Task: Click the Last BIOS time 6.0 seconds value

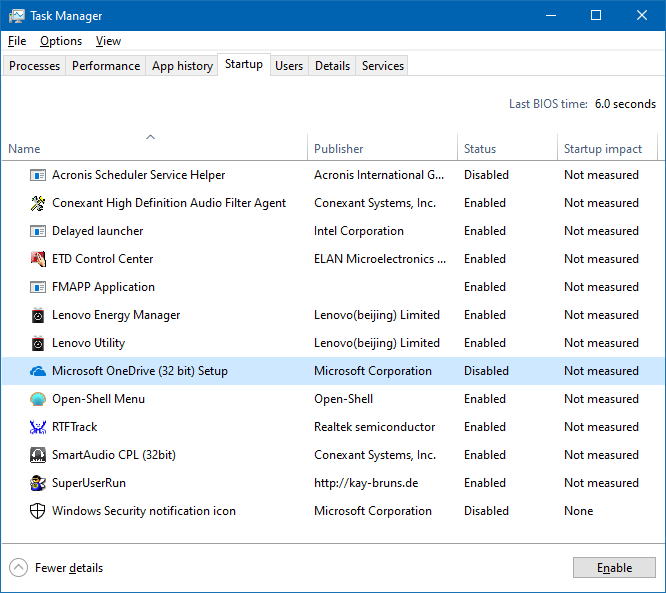Action: (625, 104)
